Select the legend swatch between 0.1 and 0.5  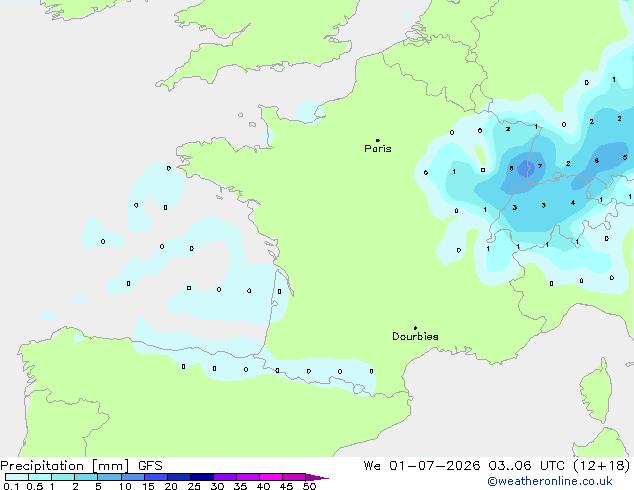coord(17,477)
